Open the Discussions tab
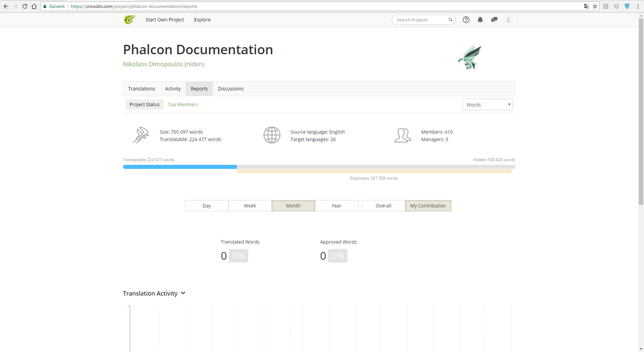 point(230,89)
